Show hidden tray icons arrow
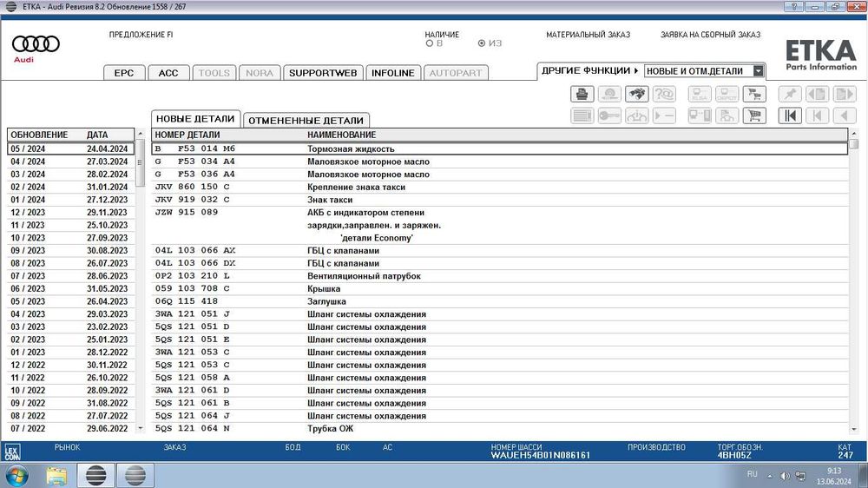 point(769,476)
